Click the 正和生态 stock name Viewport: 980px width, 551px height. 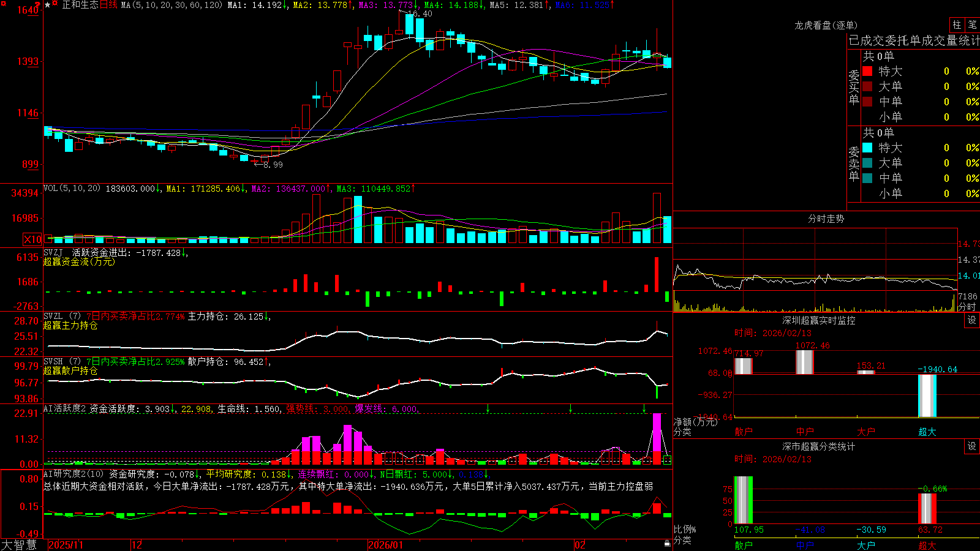(x=80, y=5)
